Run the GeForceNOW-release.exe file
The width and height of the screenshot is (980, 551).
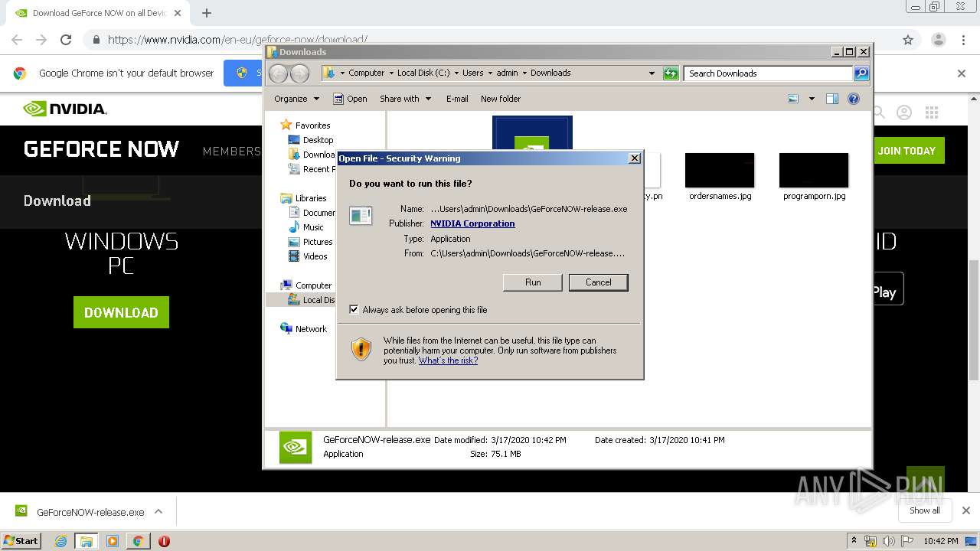(533, 282)
